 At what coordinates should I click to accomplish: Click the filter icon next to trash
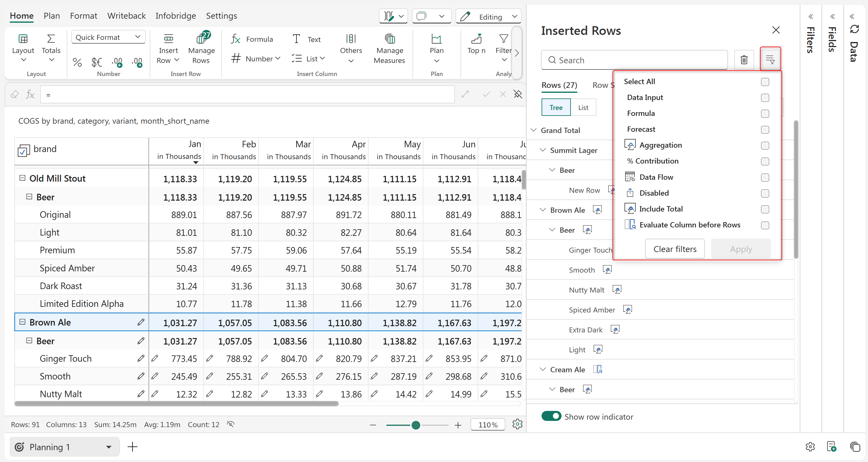770,60
